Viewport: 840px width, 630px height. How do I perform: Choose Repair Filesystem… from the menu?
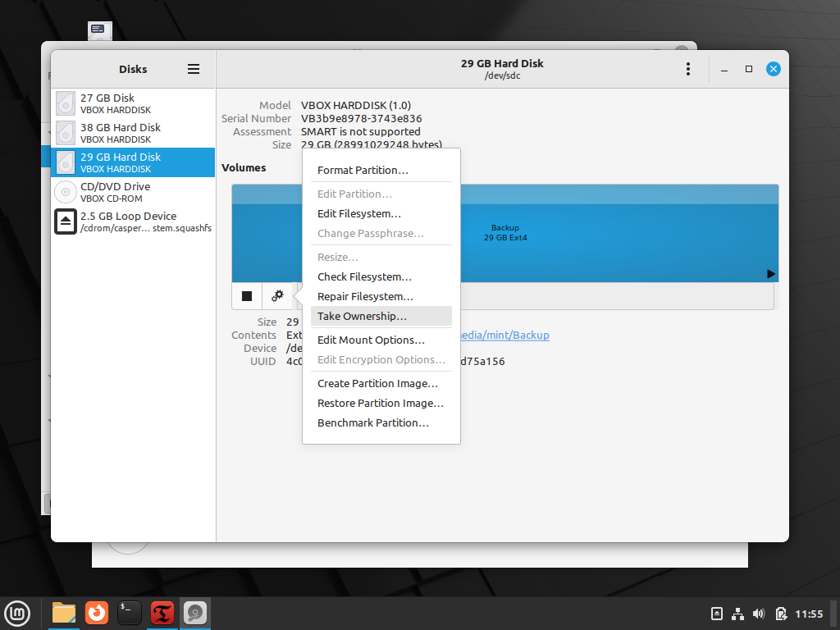click(381, 297)
